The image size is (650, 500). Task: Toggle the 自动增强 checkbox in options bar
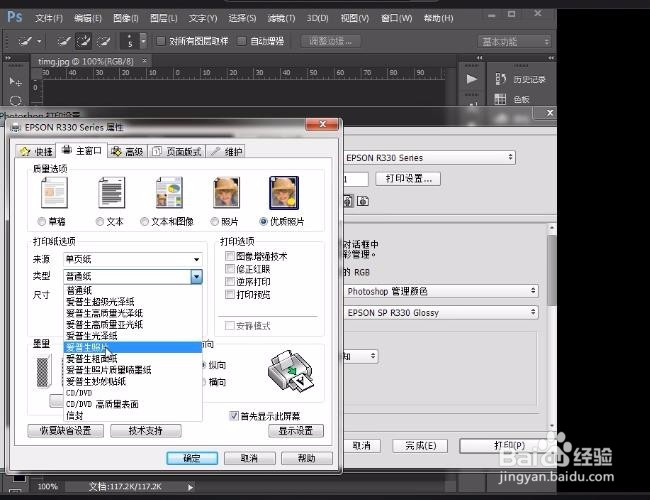coord(242,41)
